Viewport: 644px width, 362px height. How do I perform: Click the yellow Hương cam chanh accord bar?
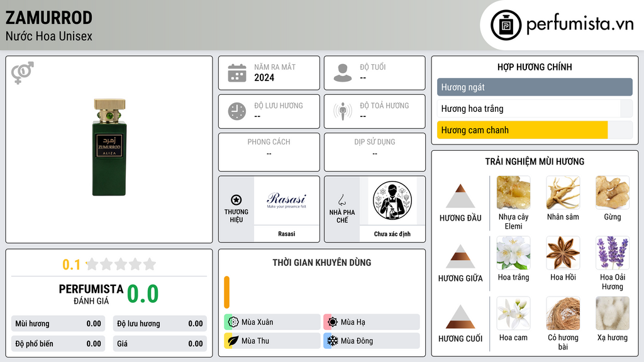[523, 130]
